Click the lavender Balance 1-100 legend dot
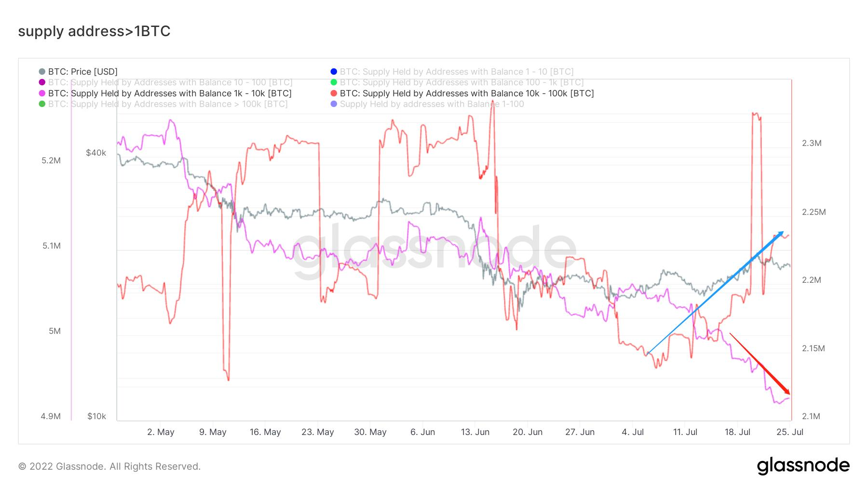Screen dimensions: 868x488 coord(334,104)
